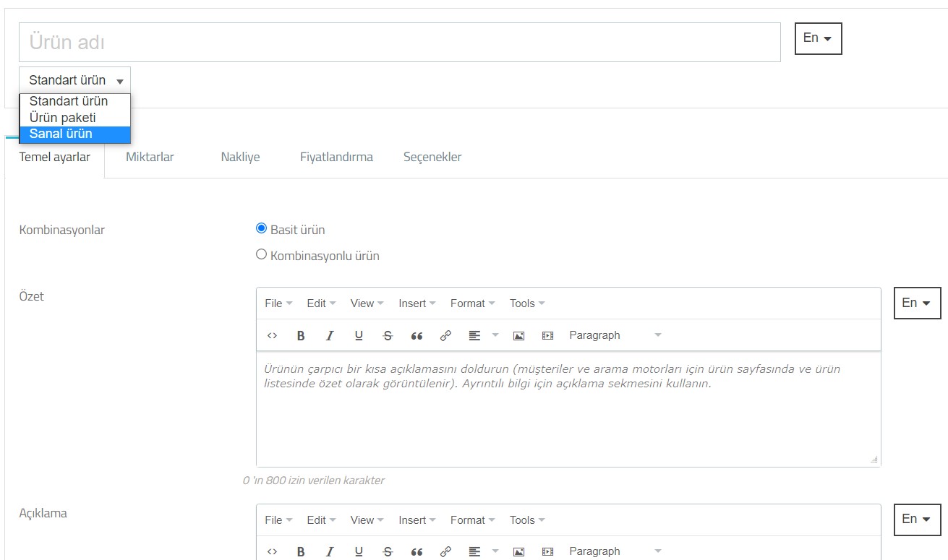Insert blockquote in the Özet editor
The height and width of the screenshot is (560, 948).
click(417, 335)
